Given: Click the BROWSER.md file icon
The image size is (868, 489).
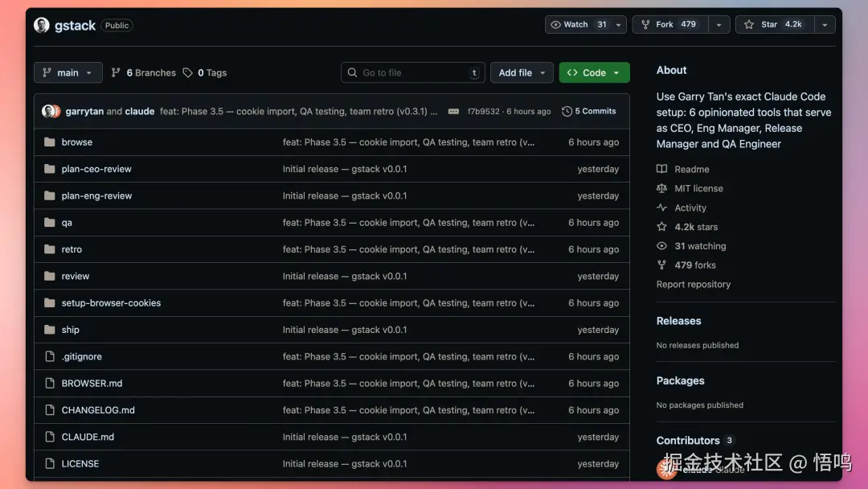Looking at the screenshot, I should pos(49,383).
